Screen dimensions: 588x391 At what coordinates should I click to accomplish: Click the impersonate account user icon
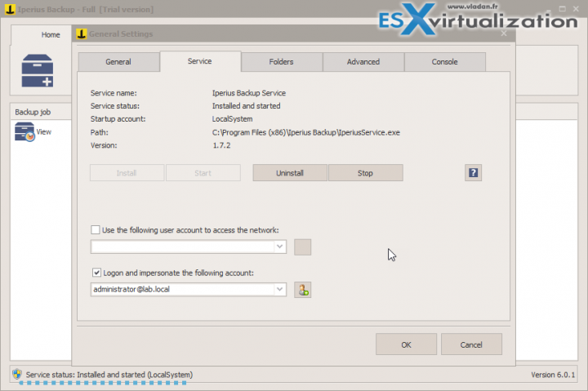click(x=303, y=290)
